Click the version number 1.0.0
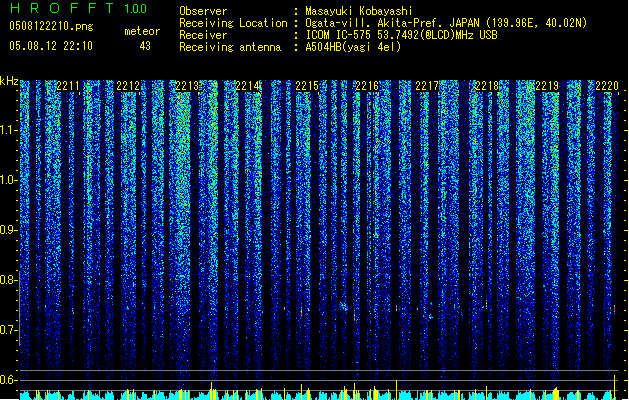 click(135, 9)
